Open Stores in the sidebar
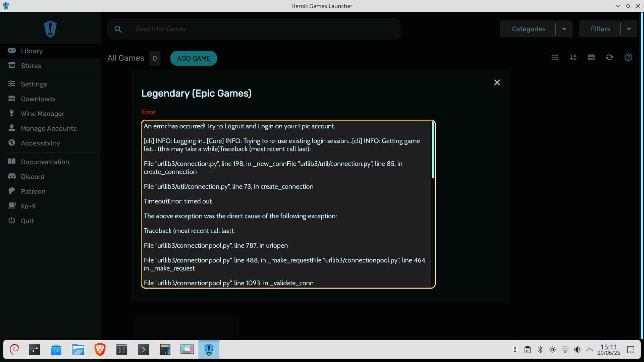The image size is (644, 362). click(31, 66)
